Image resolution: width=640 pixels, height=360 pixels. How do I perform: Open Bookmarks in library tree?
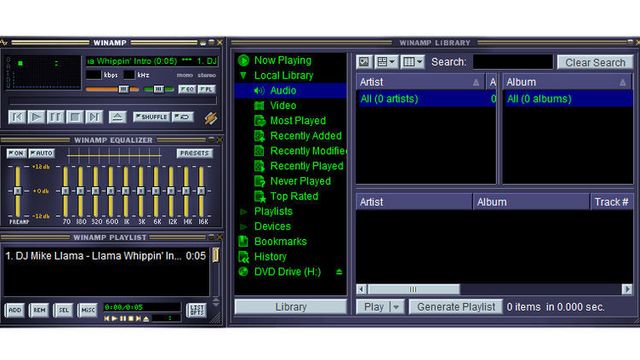pyautogui.click(x=280, y=242)
